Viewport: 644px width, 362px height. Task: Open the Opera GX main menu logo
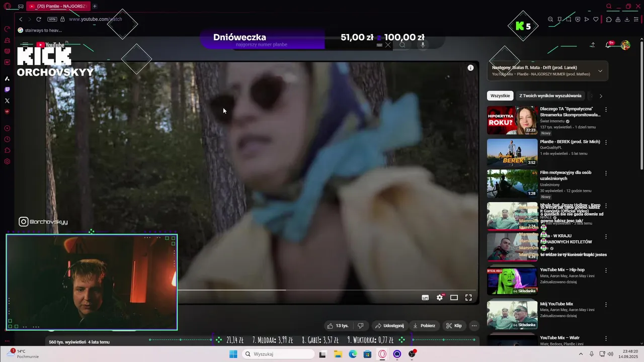tap(7, 7)
